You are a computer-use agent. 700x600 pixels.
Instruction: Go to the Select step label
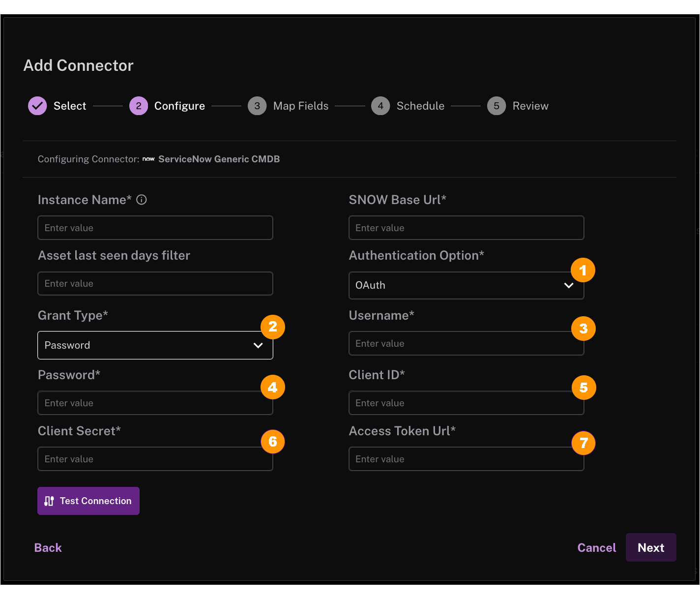point(70,106)
